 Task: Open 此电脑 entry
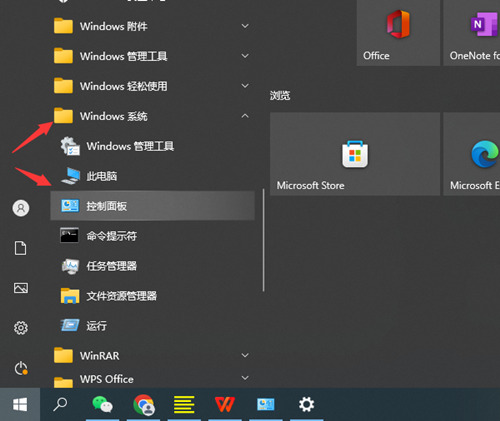point(153,176)
